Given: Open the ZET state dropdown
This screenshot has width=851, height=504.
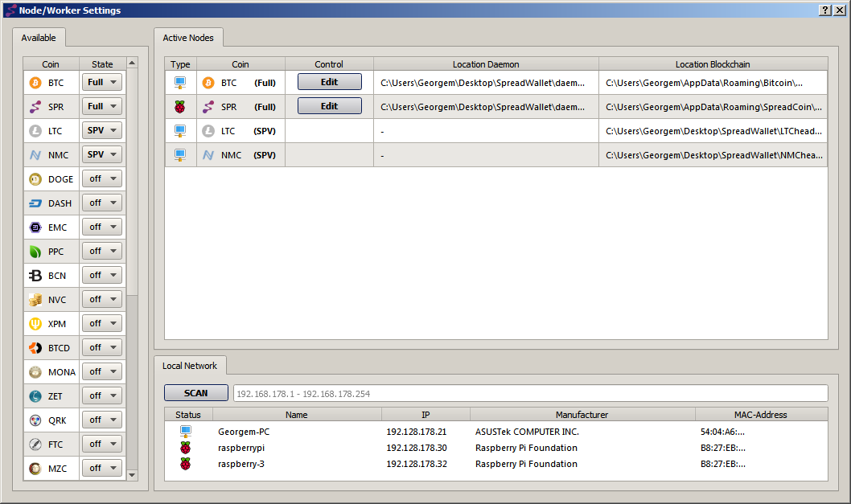Looking at the screenshot, I should [x=102, y=395].
